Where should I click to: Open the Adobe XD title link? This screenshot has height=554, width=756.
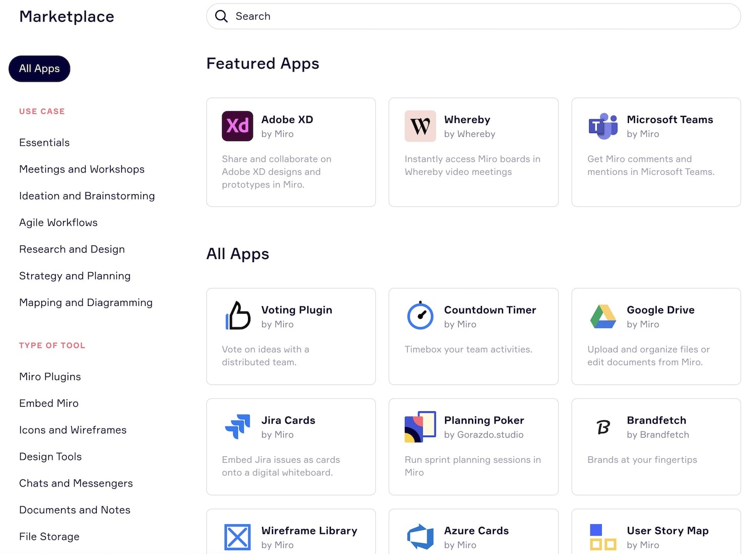pos(287,119)
